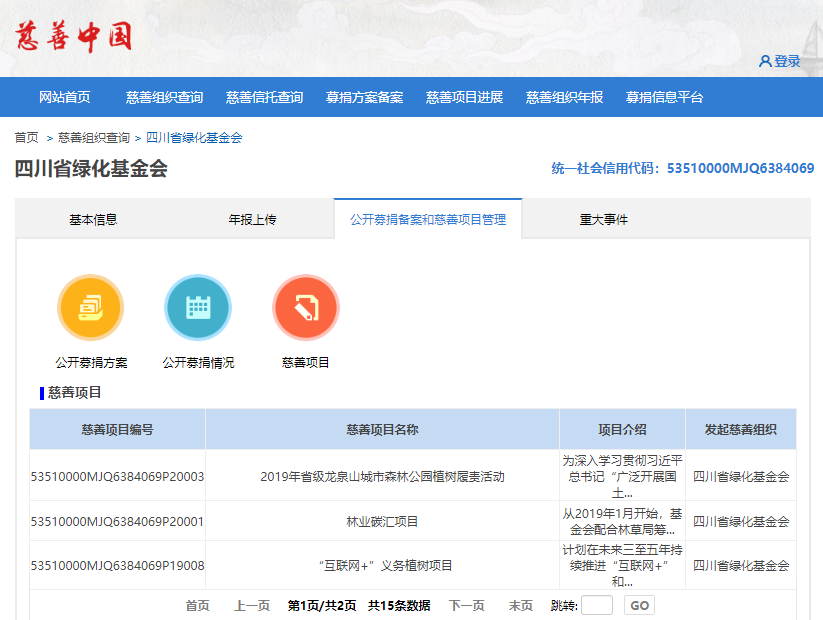Click project code 53510000MJQ6384069P20003
The width and height of the screenshot is (823, 620).
point(117,477)
